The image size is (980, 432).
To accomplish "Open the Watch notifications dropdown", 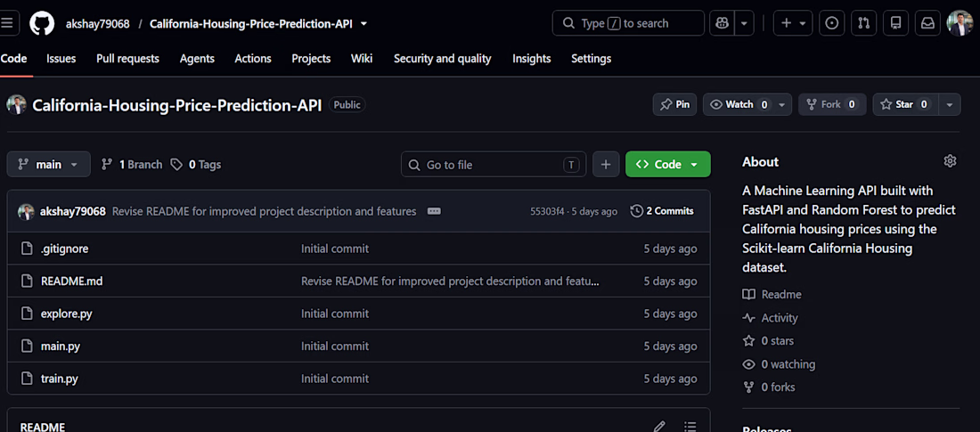I will (x=747, y=104).
